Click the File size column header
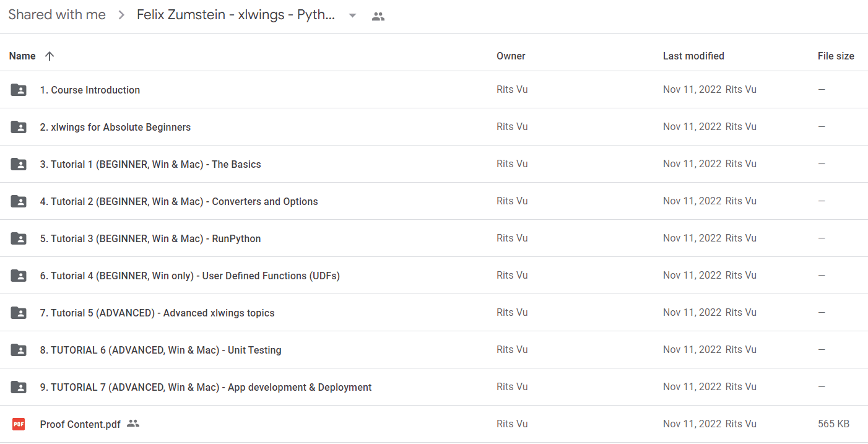The image size is (868, 444). 836,56
